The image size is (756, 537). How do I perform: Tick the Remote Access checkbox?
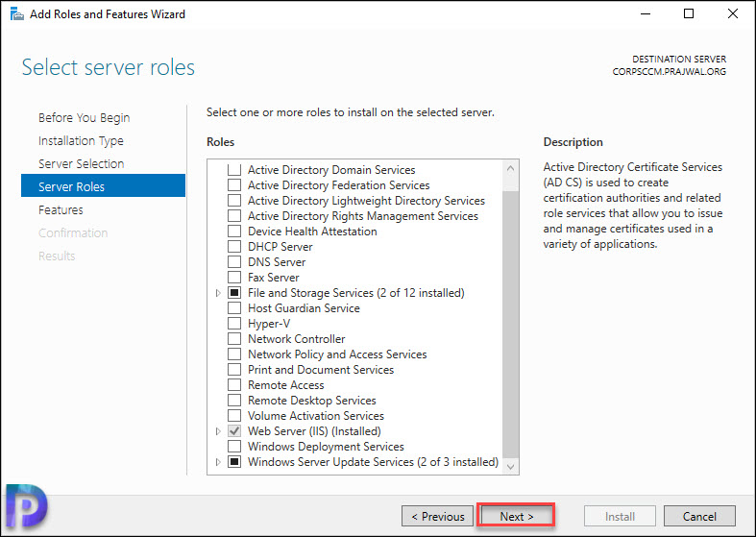234,385
